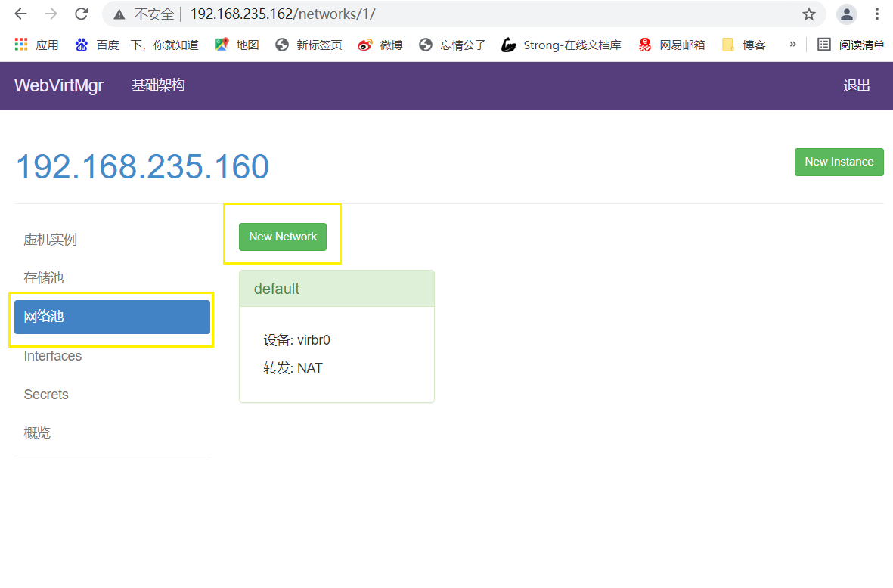Screen dimensions: 893x588
Task: Expand hidden bookmarks with » chevron
Action: [792, 45]
